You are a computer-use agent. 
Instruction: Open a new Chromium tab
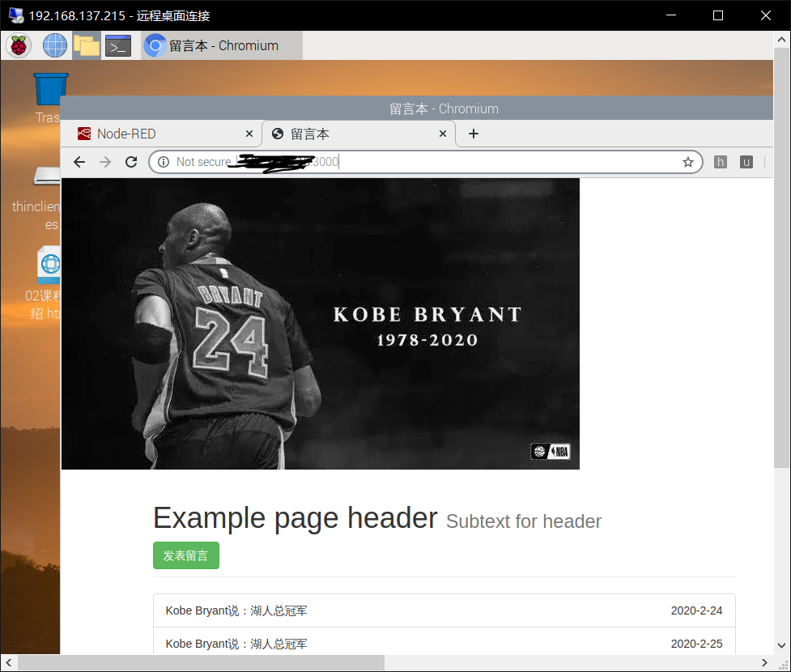473,134
